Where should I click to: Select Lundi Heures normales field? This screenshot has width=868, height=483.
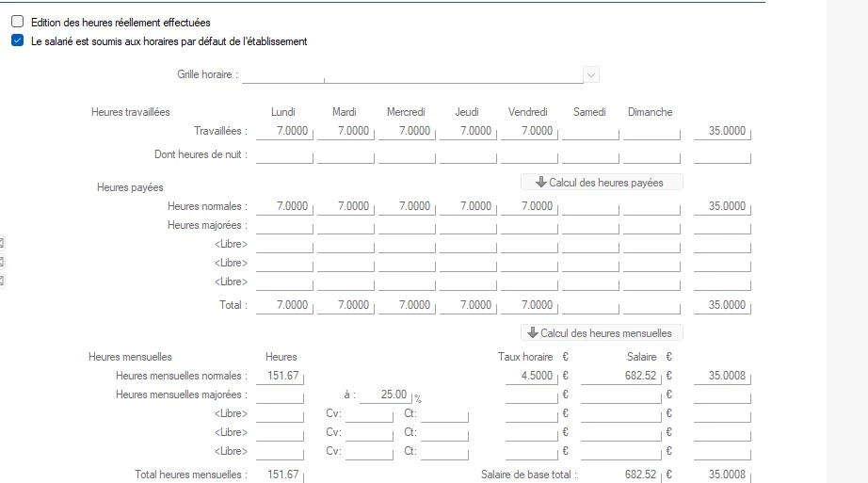click(x=284, y=206)
